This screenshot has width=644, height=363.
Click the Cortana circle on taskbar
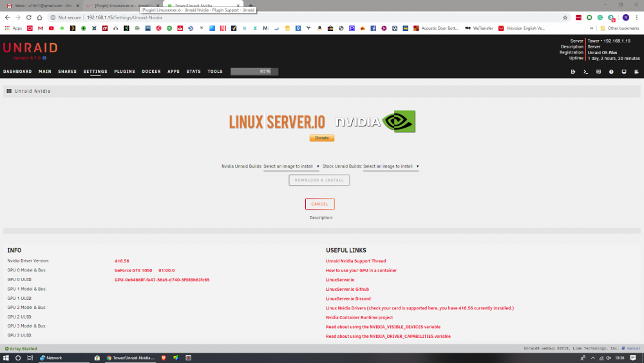coord(18,358)
